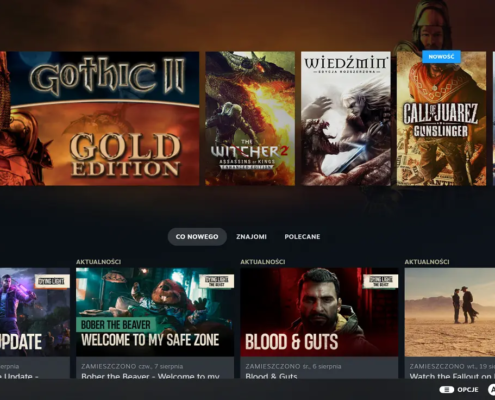The width and height of the screenshot is (495, 400).
Task: Switch to the POLECANE tab
Action: point(302,237)
